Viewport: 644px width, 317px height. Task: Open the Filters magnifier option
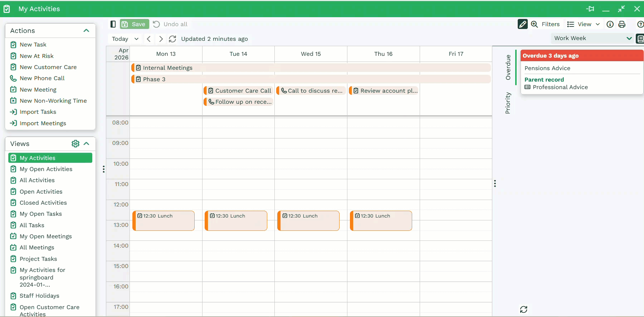point(546,24)
